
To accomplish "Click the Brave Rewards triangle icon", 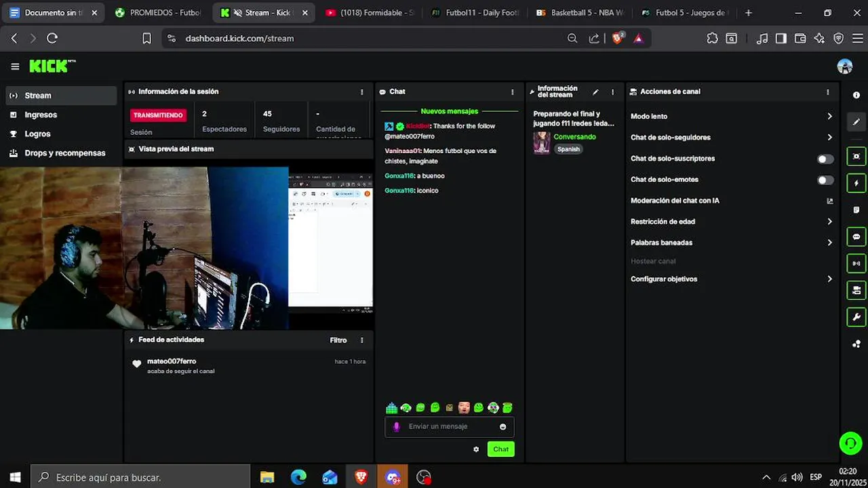I will pyautogui.click(x=638, y=39).
